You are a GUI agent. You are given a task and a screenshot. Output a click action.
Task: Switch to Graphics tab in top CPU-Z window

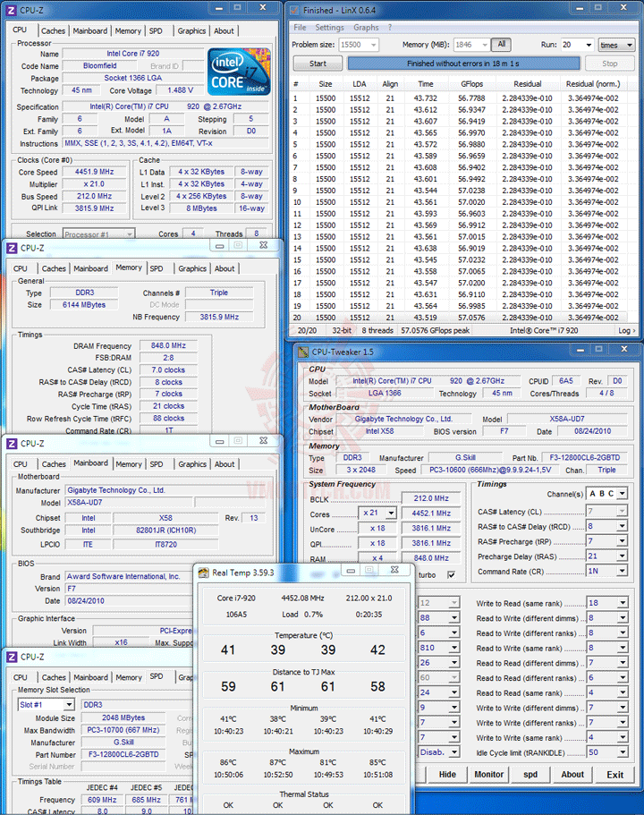[191, 31]
